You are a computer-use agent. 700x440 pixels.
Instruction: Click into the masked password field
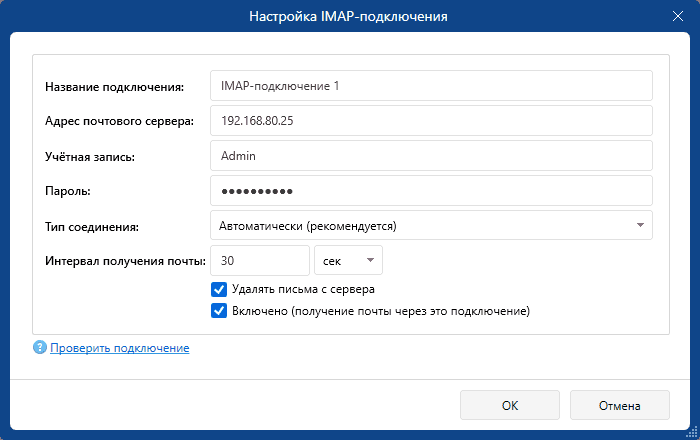431,190
